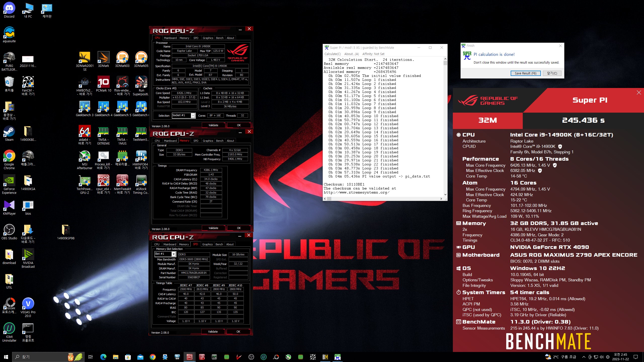Screen dimensions: 644x362
Task: Click the volume icon in system tray
Action: pyautogui.click(x=601, y=357)
